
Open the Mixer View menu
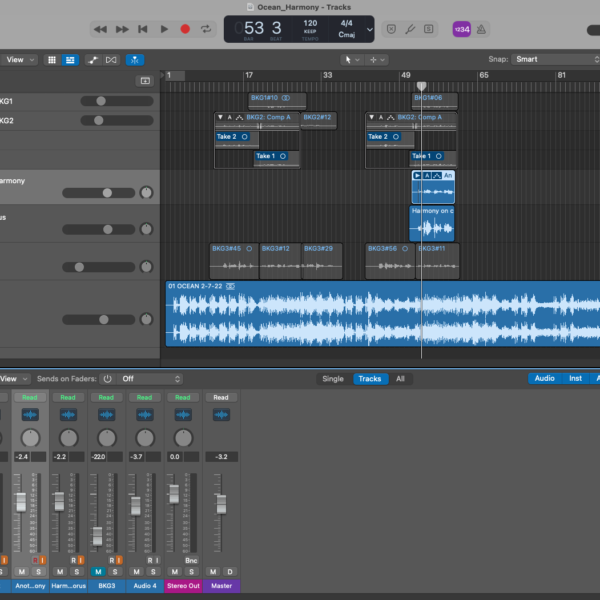[x=14, y=379]
